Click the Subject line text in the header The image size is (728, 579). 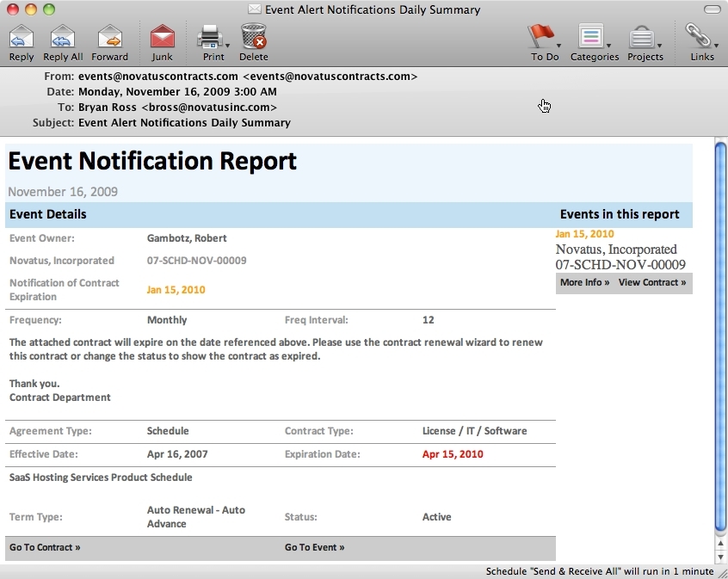tap(184, 122)
